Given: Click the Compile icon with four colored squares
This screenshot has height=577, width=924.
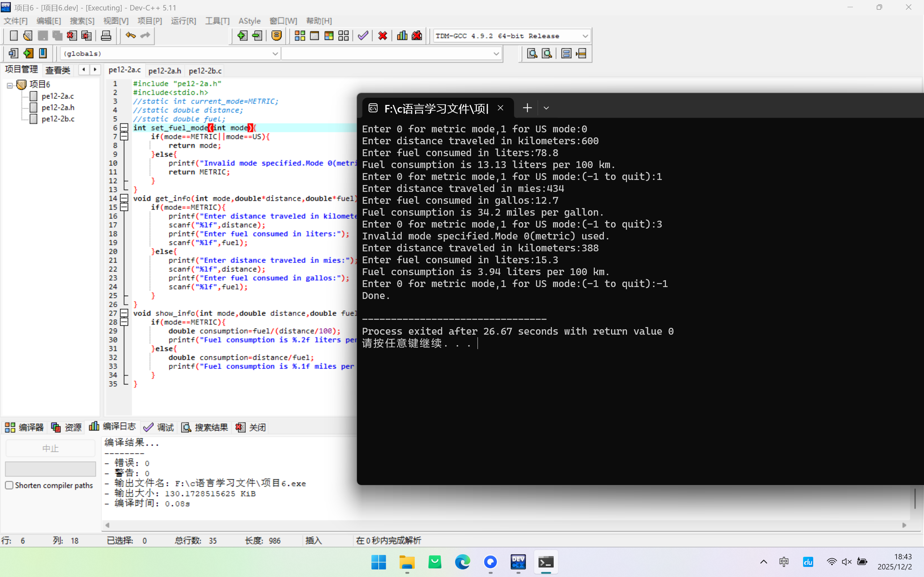Looking at the screenshot, I should point(300,36).
